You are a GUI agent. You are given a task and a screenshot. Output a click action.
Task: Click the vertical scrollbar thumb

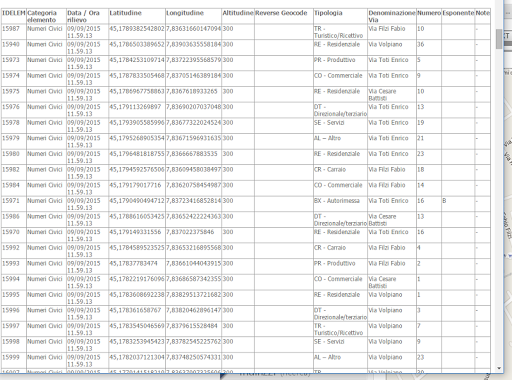point(499,39)
